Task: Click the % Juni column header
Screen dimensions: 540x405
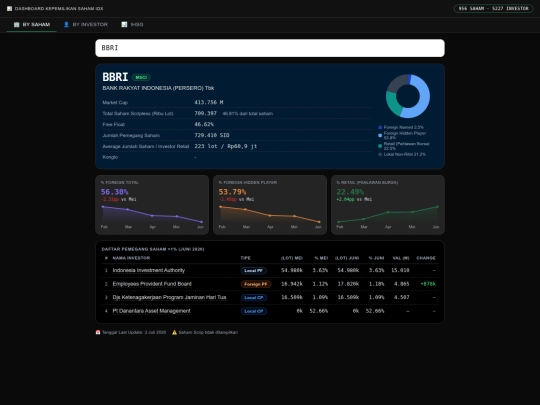Action: tap(376, 258)
